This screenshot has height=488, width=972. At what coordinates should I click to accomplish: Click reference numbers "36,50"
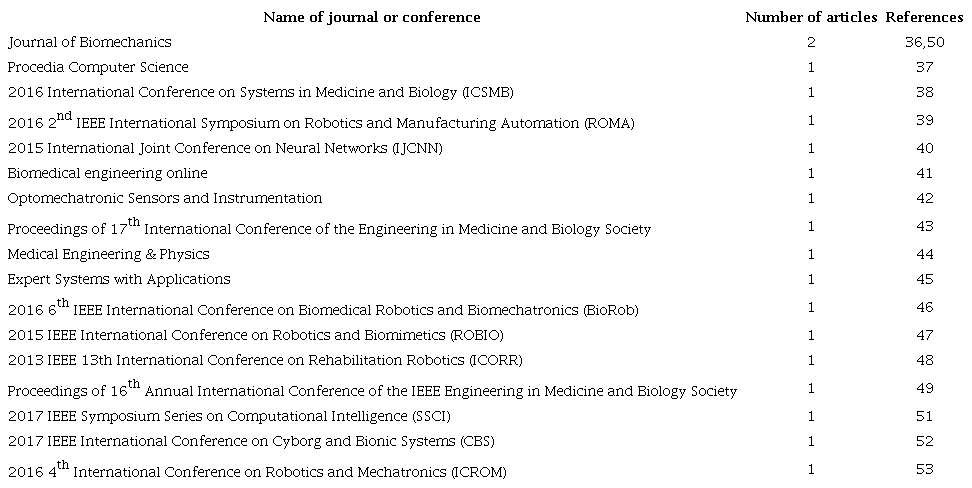924,42
